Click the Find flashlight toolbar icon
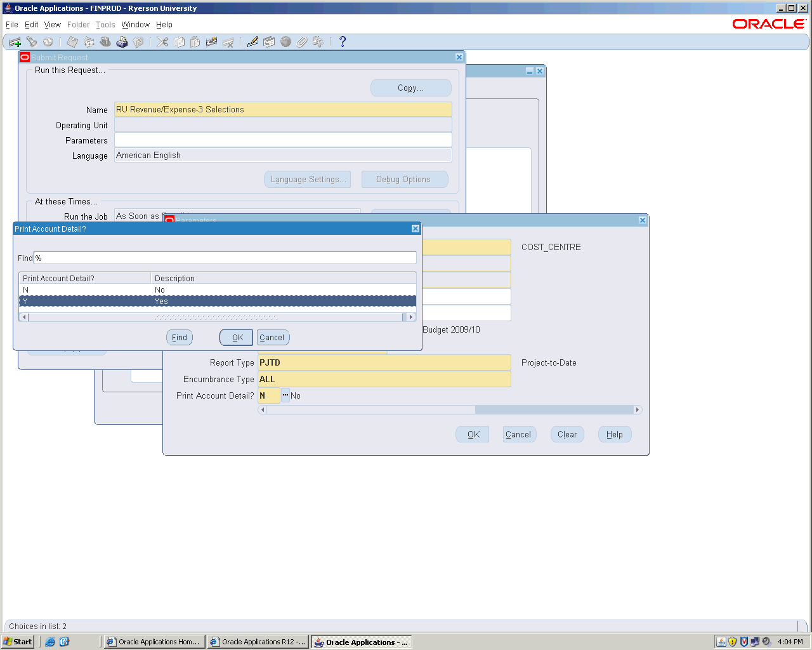Screen dimensions: 812x650 (x=32, y=42)
